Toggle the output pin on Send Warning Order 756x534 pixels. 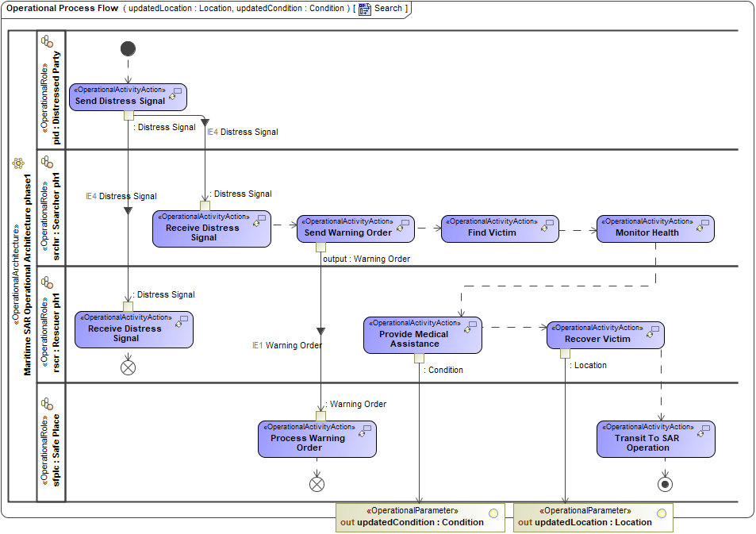point(320,248)
